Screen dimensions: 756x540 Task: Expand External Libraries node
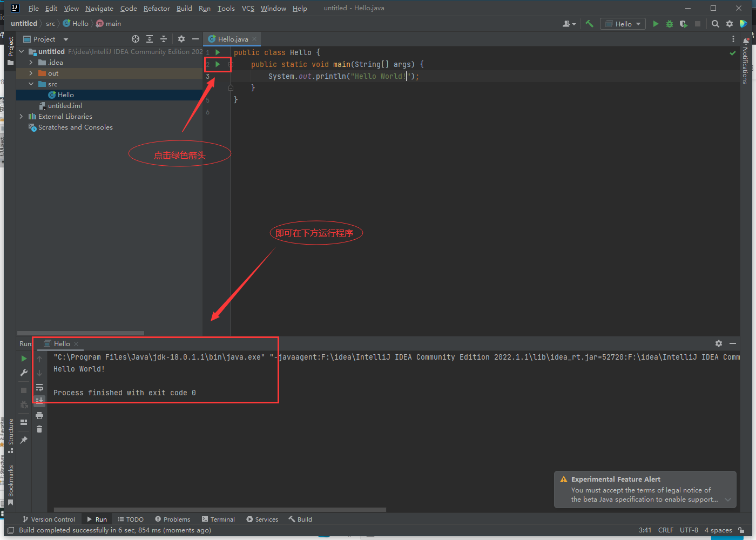(21, 117)
